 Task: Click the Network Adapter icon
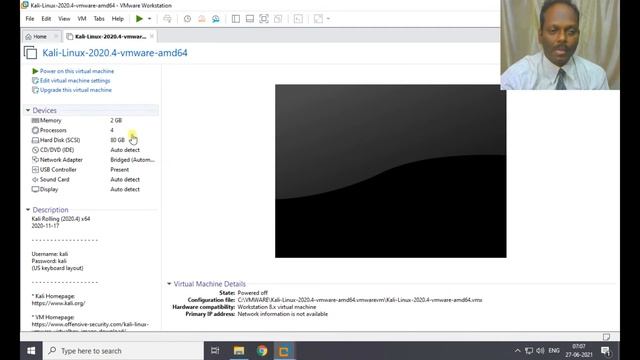(35, 160)
